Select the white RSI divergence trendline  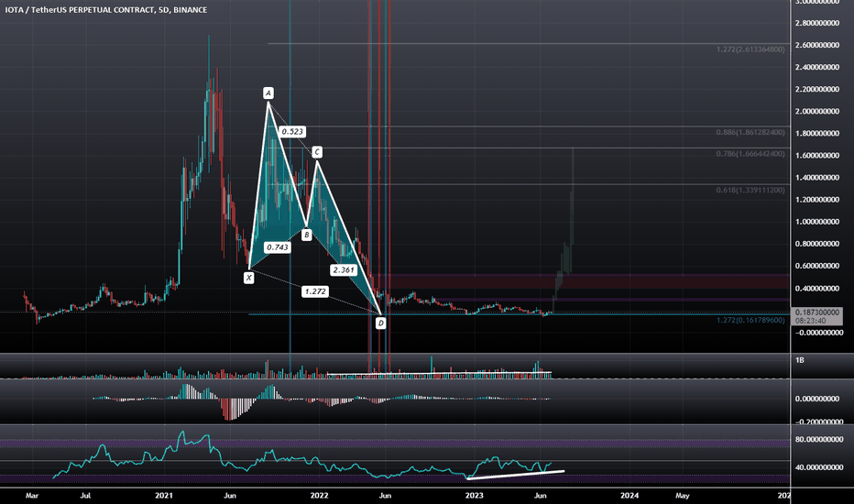[x=516, y=475]
